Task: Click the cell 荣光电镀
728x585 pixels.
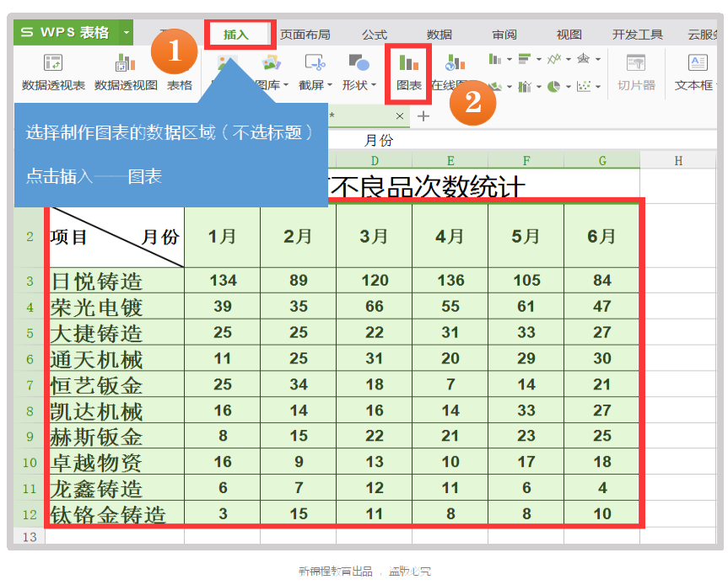Action: coord(115,307)
